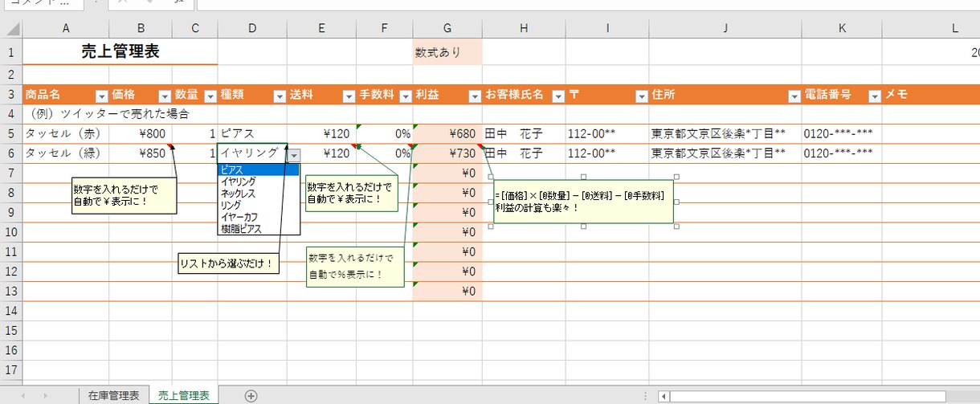Click the 数式あり legend cell

pos(447,52)
